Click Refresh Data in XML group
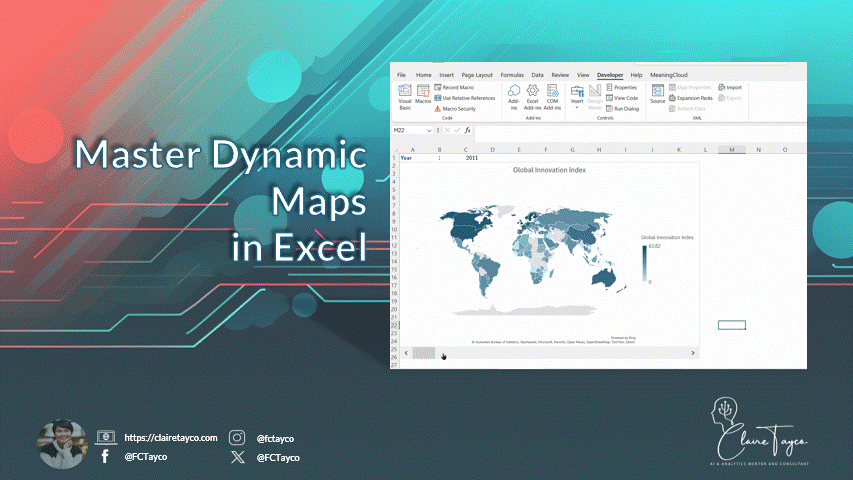 687,109
